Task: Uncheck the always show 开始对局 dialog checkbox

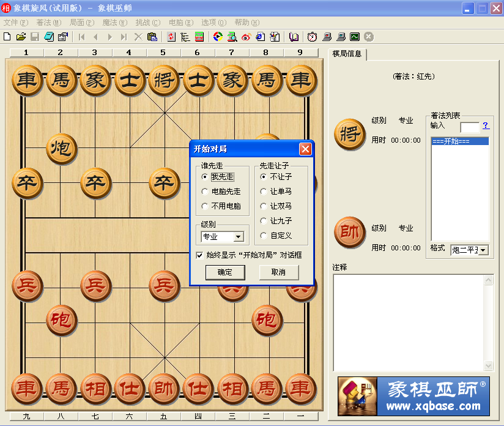Action: 200,255
